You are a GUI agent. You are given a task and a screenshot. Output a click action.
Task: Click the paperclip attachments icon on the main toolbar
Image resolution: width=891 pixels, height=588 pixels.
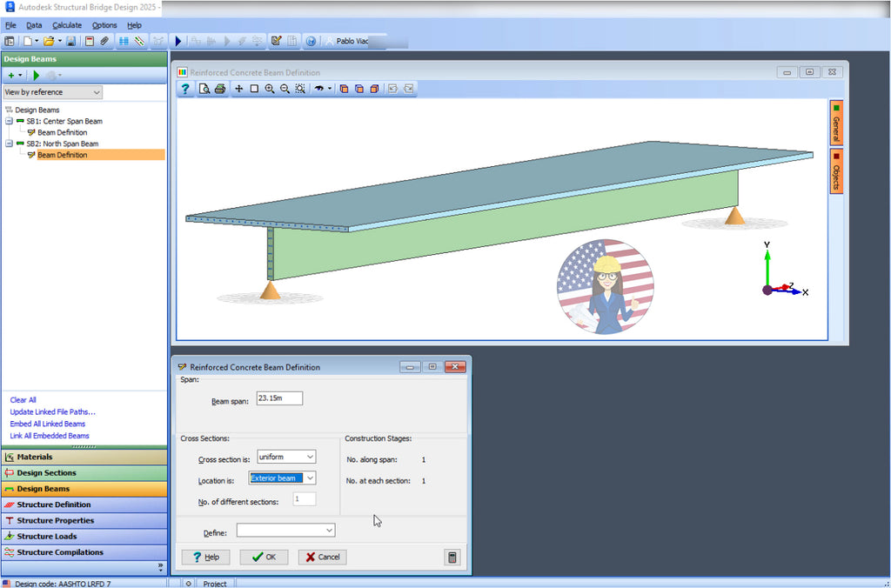(x=104, y=41)
